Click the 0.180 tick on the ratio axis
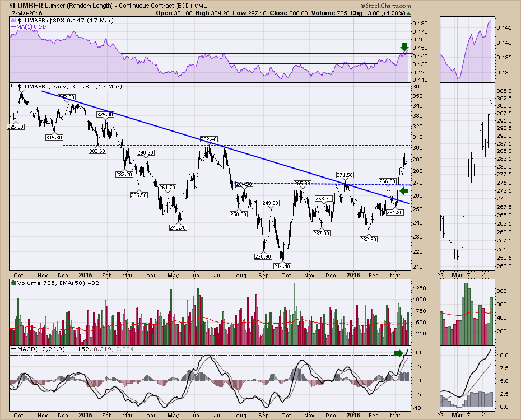The image size is (521, 420). (x=420, y=24)
